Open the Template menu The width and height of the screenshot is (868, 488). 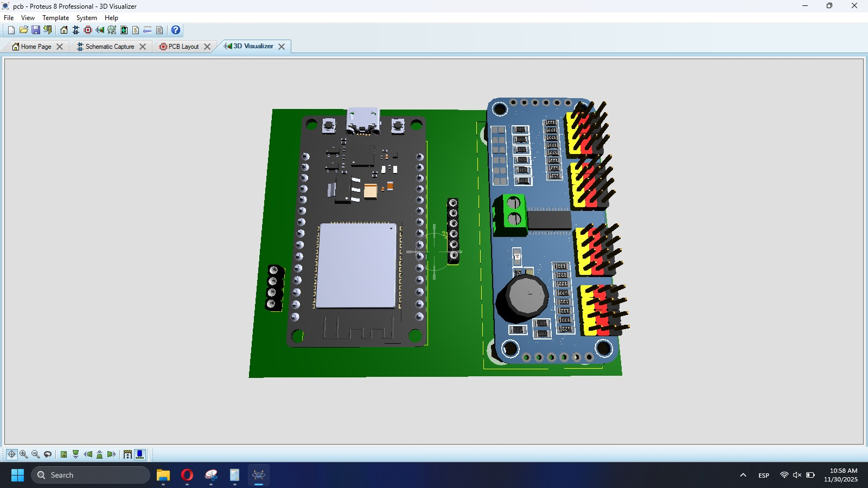55,18
